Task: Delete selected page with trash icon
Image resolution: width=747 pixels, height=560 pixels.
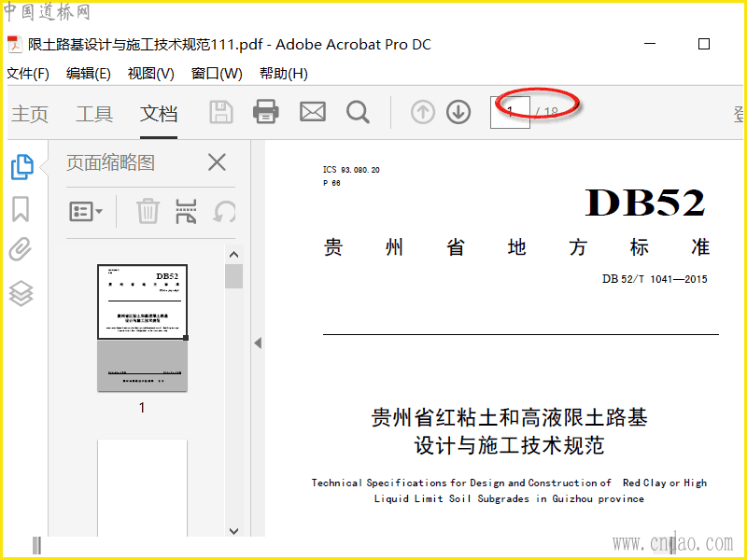Action: 148,211
